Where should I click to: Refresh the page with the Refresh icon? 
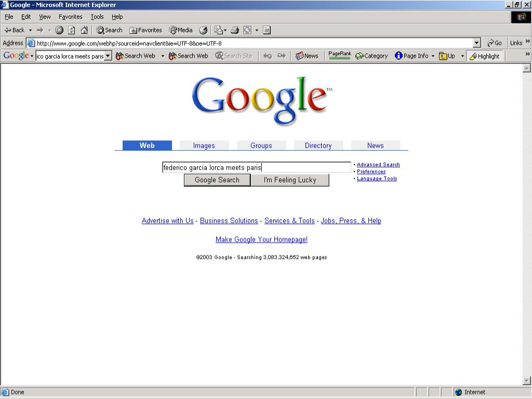[72, 30]
